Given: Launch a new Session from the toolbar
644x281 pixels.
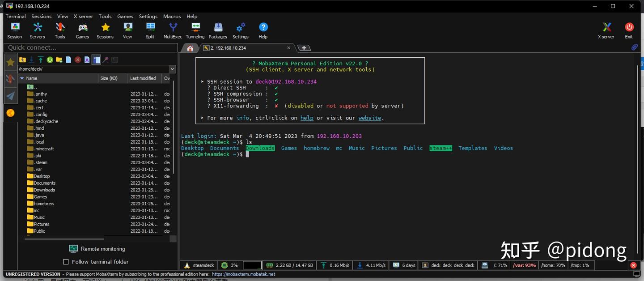Looking at the screenshot, I should point(15,30).
